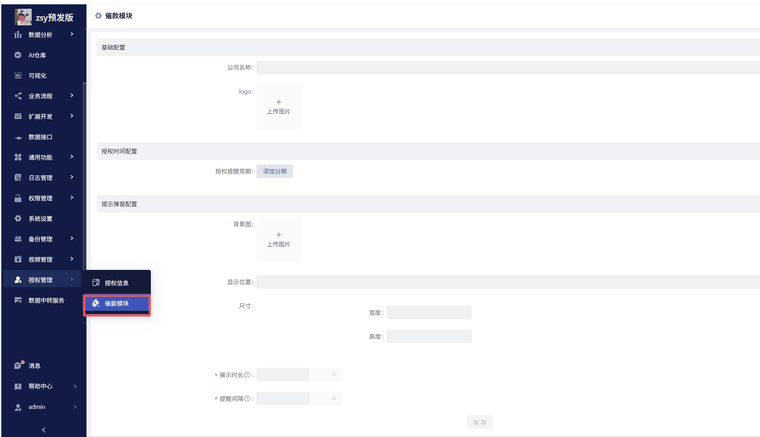Select the 数据接口 sidebar icon

18,137
